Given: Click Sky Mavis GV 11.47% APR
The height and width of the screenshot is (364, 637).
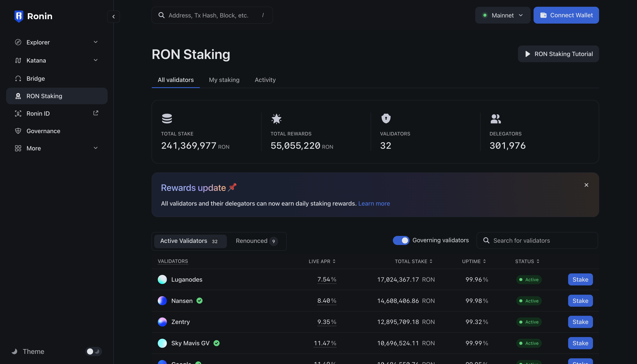Looking at the screenshot, I should [x=325, y=343].
